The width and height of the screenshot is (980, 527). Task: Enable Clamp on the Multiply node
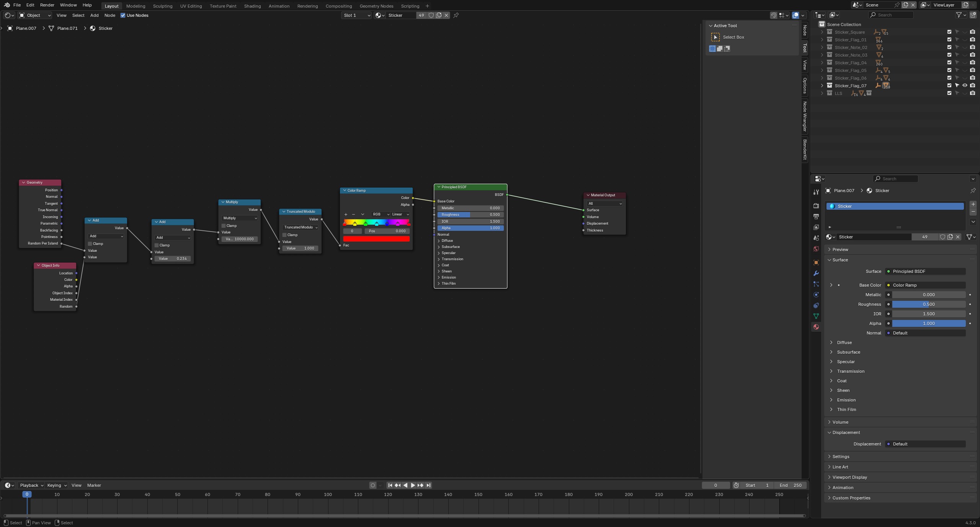[224, 226]
